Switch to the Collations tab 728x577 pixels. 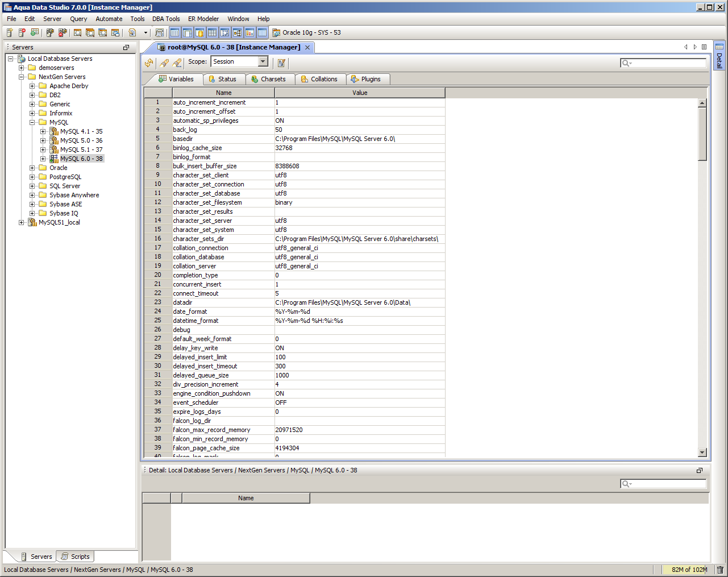319,79
